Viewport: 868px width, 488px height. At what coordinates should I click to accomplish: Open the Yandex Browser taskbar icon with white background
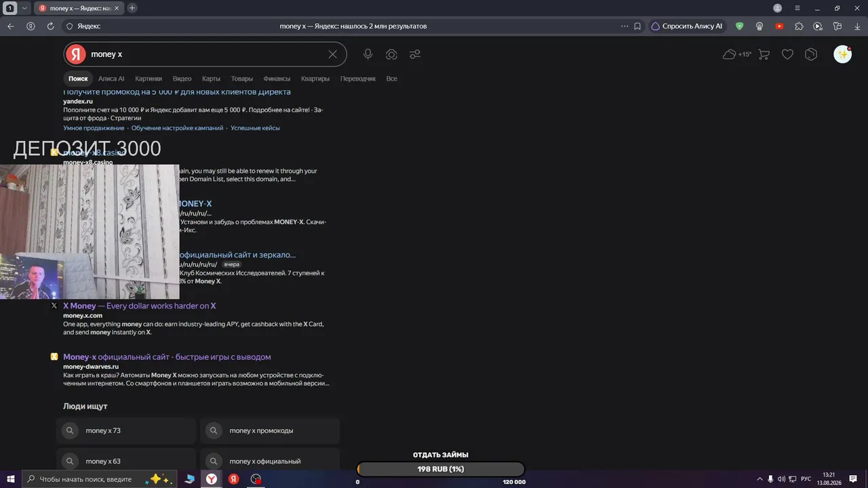point(212,479)
